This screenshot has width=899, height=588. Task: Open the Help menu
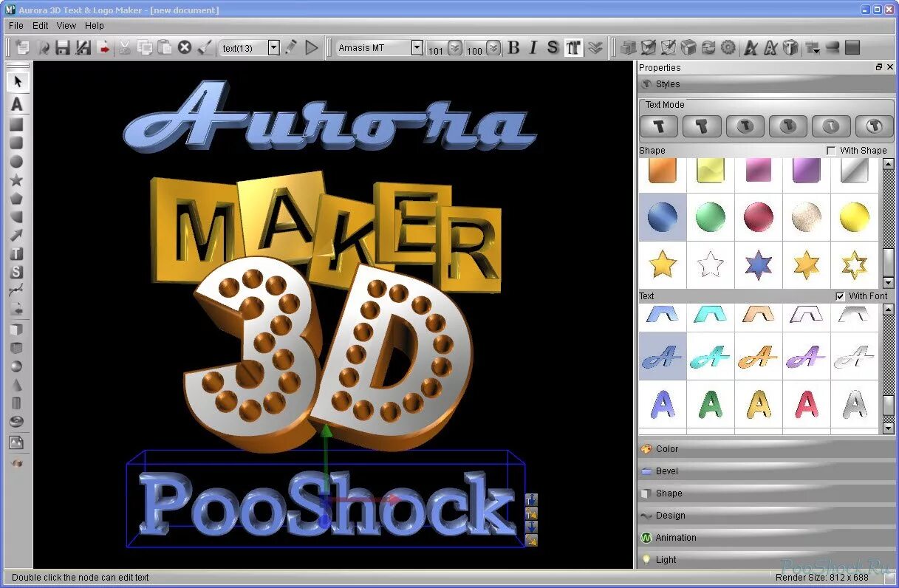pos(95,26)
